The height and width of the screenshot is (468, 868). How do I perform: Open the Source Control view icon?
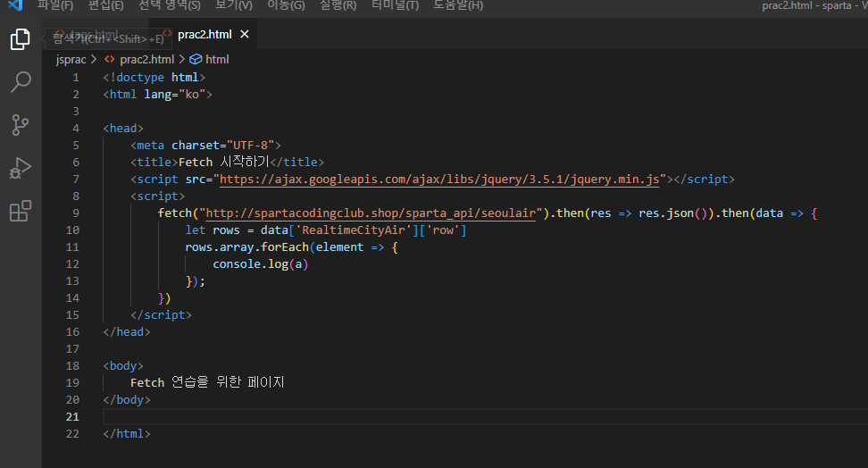[21, 125]
